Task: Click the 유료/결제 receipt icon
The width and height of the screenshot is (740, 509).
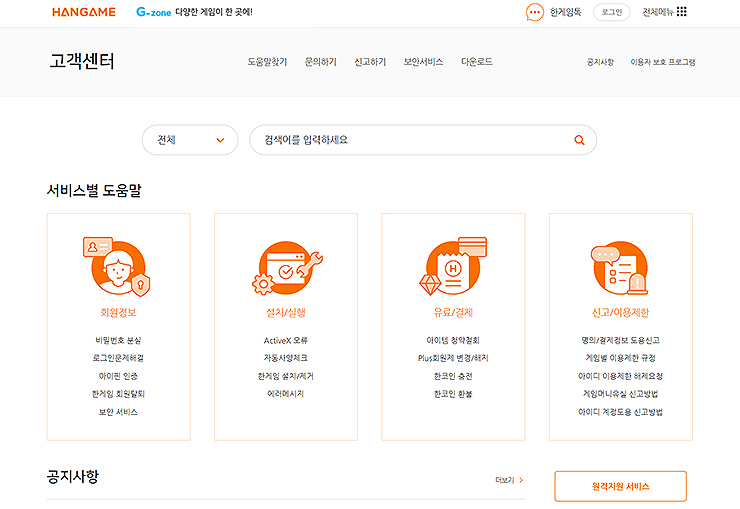Action: coord(453,267)
